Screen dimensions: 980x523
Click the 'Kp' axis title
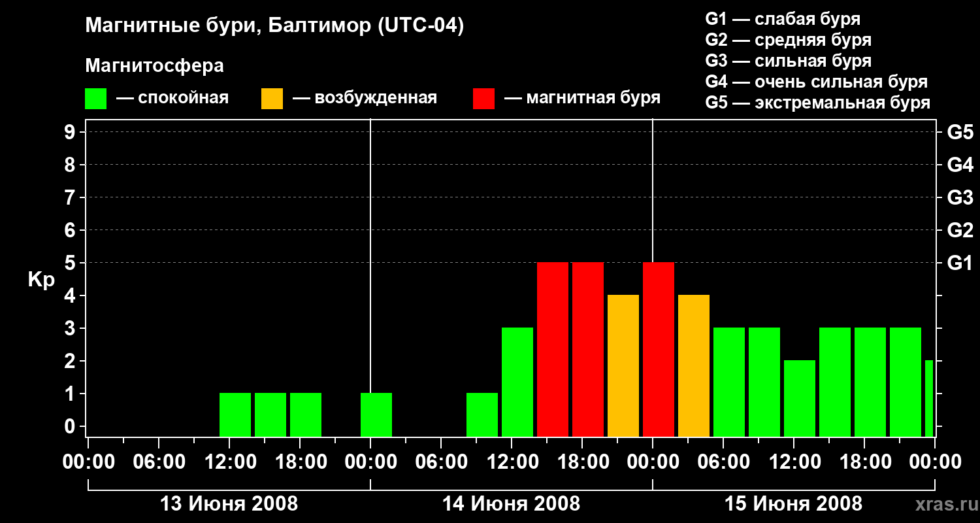41,280
